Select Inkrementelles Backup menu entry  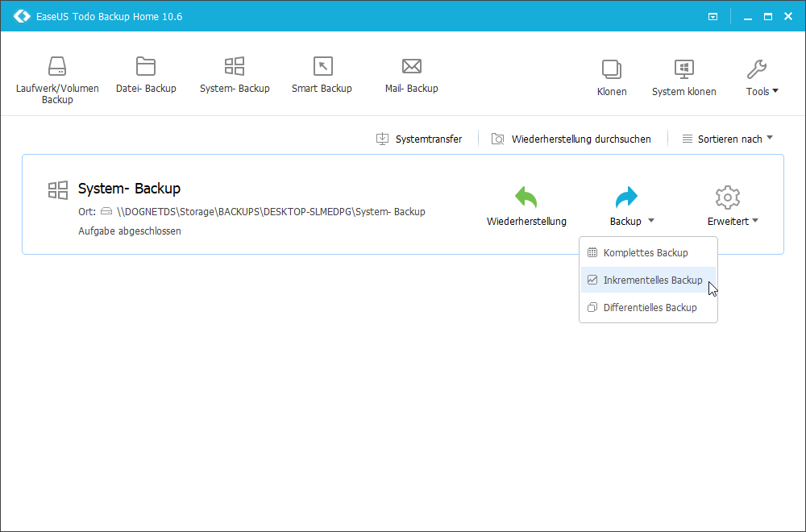[648, 280]
